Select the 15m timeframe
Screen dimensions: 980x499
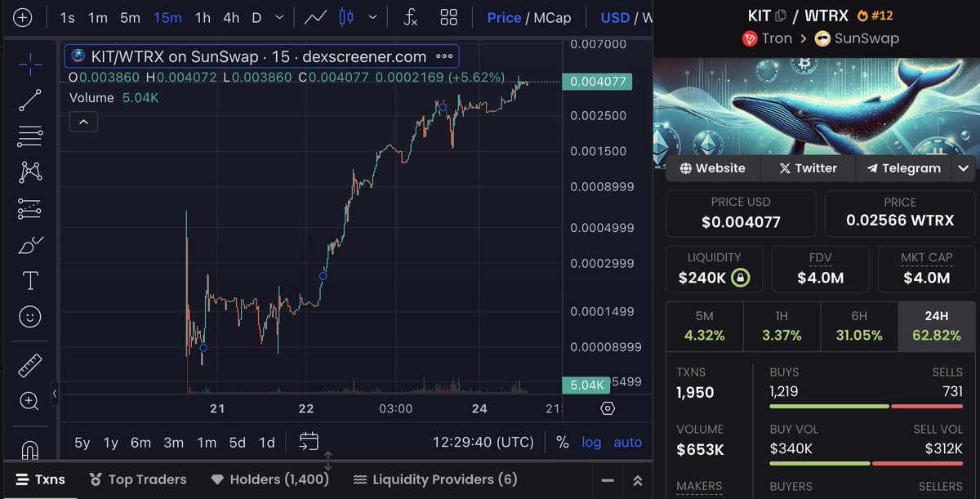pos(167,17)
